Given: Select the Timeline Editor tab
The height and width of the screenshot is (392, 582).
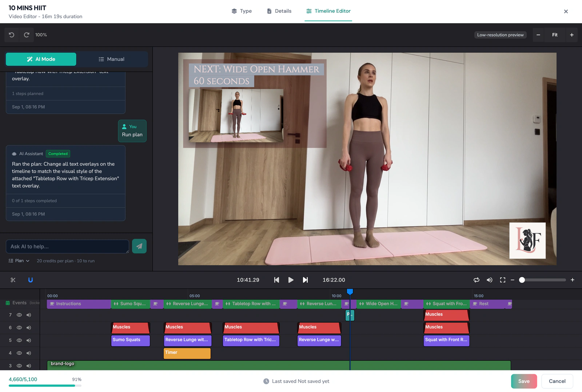Looking at the screenshot, I should click(x=328, y=11).
